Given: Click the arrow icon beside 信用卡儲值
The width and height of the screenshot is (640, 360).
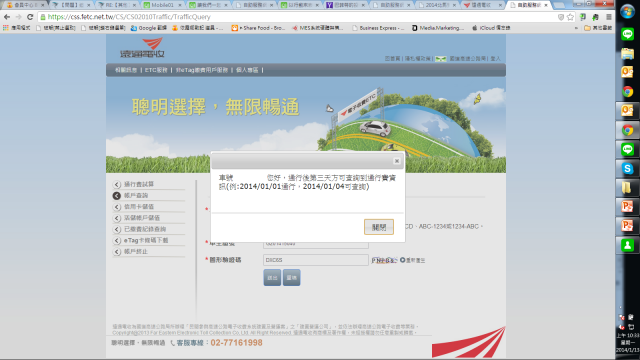Looking at the screenshot, I should point(117,207).
